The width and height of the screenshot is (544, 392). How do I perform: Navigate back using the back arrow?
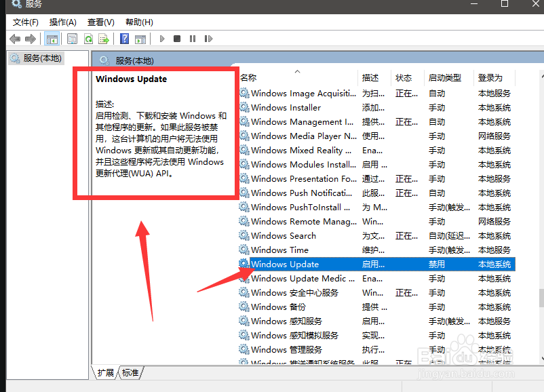pos(15,39)
